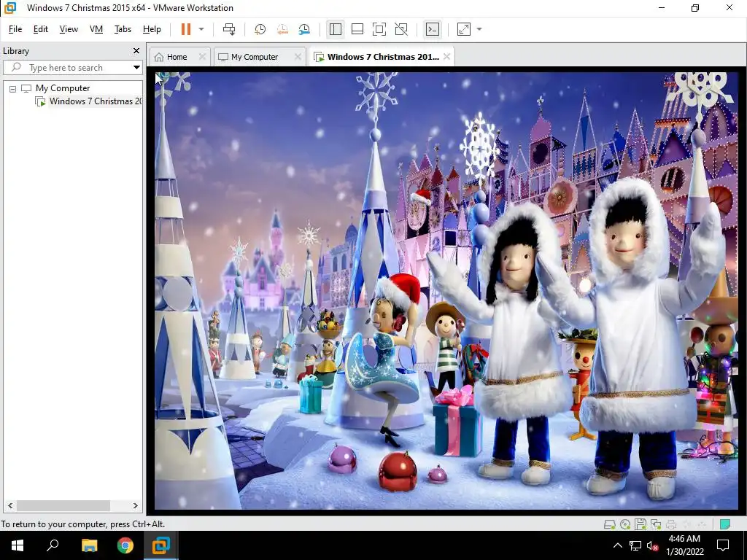The image size is (747, 560).
Task: Open the File menu
Action: [x=15, y=29]
